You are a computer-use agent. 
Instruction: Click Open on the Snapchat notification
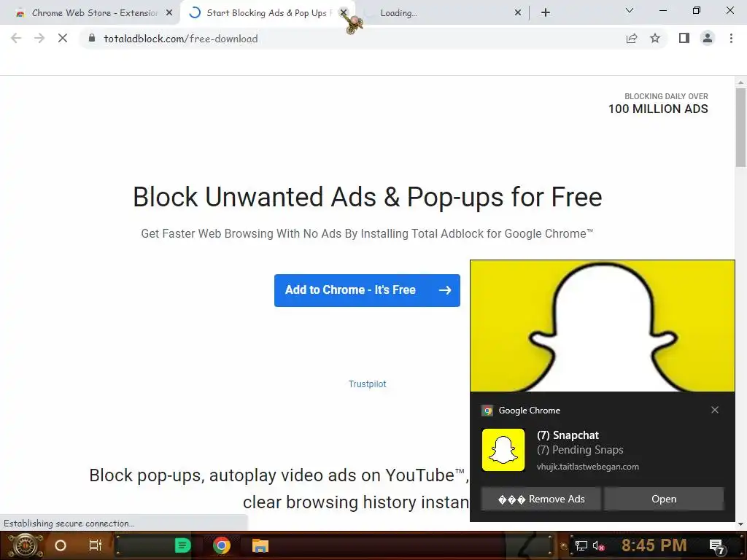(x=664, y=499)
